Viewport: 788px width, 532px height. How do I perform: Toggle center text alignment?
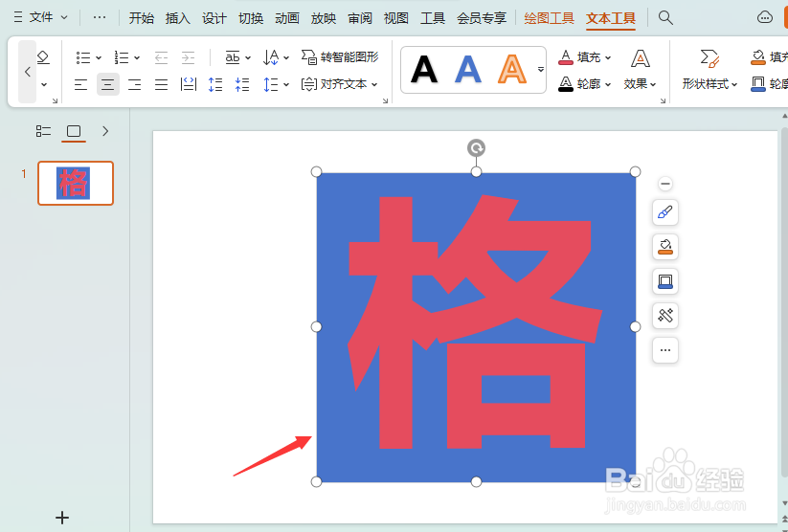107,84
